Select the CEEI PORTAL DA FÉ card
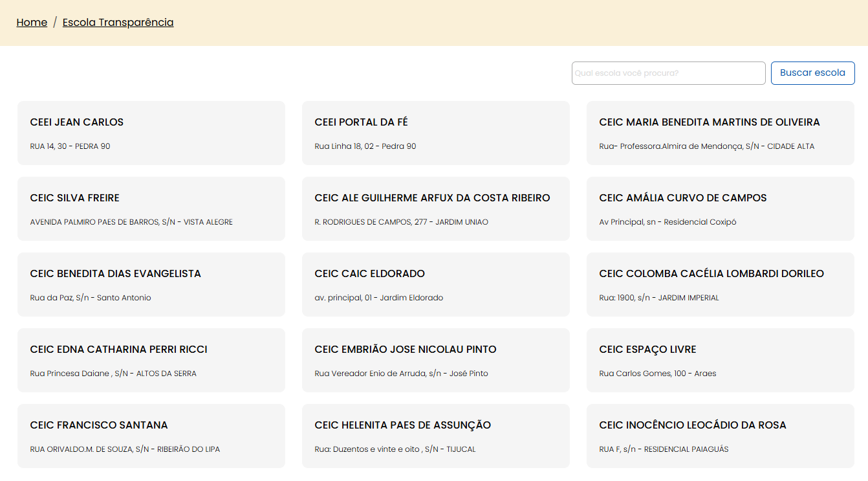868x481 pixels. [435, 133]
